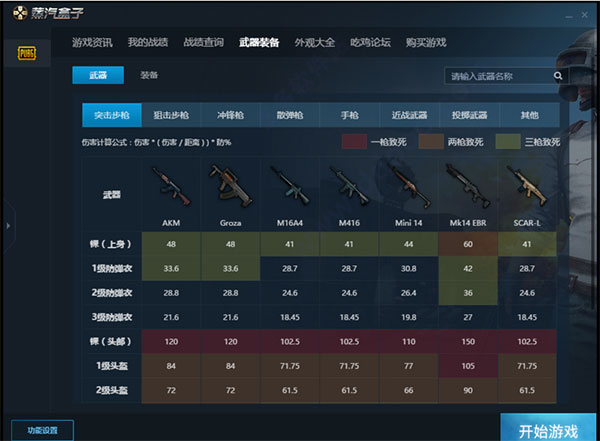Expand the left sidebar arrow
Viewport: 600px width, 441px height.
click(x=8, y=226)
